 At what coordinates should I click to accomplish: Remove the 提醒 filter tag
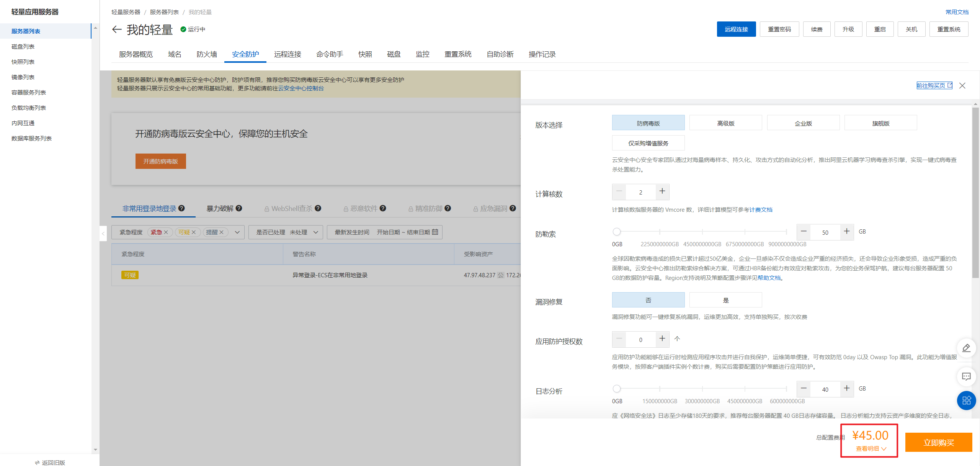click(x=221, y=232)
